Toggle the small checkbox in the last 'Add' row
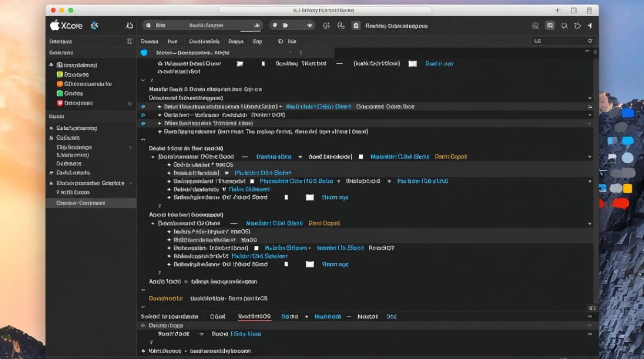The height and width of the screenshot is (359, 644). click(x=286, y=264)
